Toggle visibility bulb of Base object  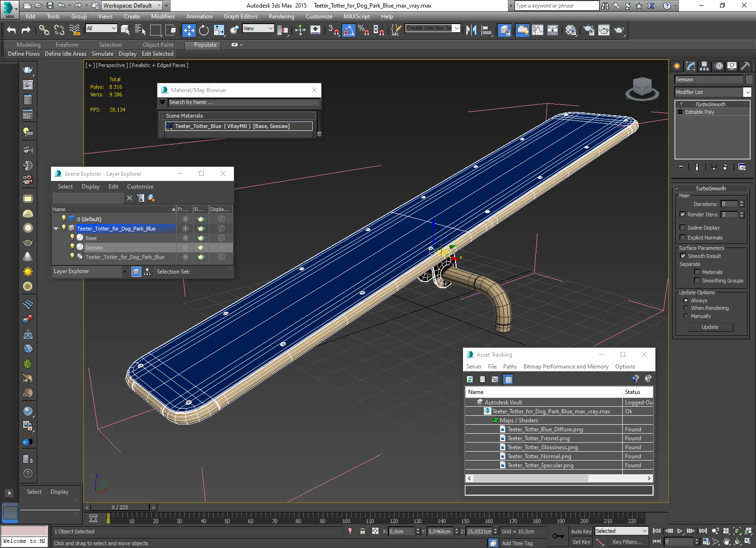pos(72,237)
